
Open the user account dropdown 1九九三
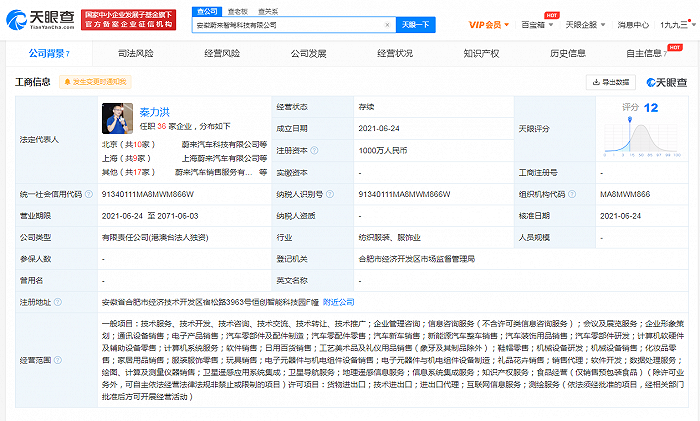[x=677, y=25]
